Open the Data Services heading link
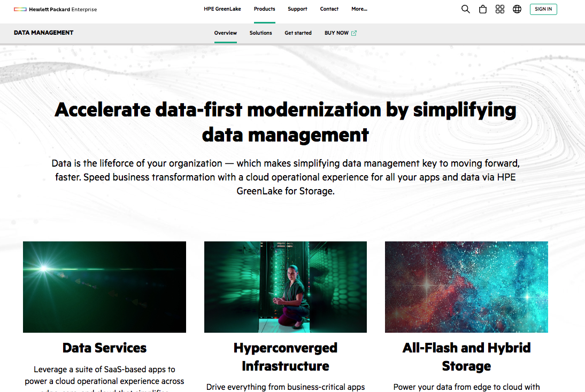 [x=104, y=348]
